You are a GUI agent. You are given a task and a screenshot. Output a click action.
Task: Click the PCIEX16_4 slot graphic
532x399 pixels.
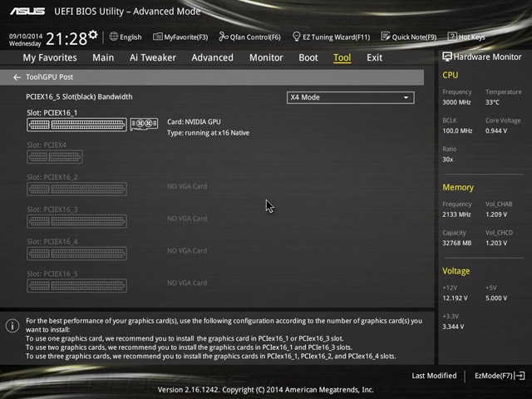[76, 254]
